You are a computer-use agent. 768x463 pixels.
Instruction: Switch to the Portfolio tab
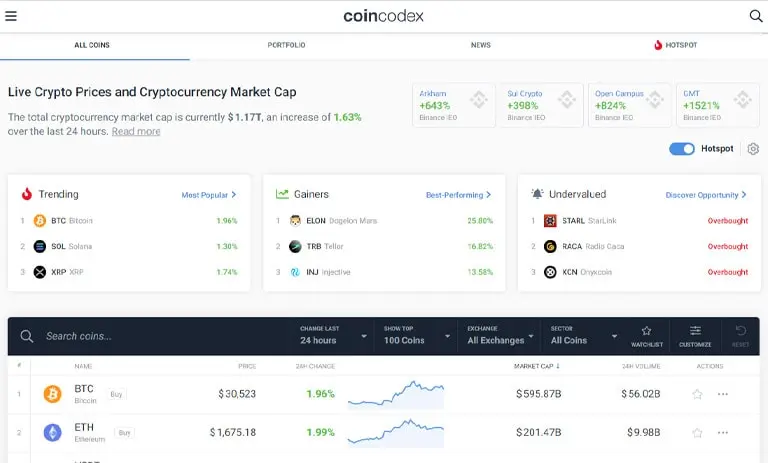287,45
